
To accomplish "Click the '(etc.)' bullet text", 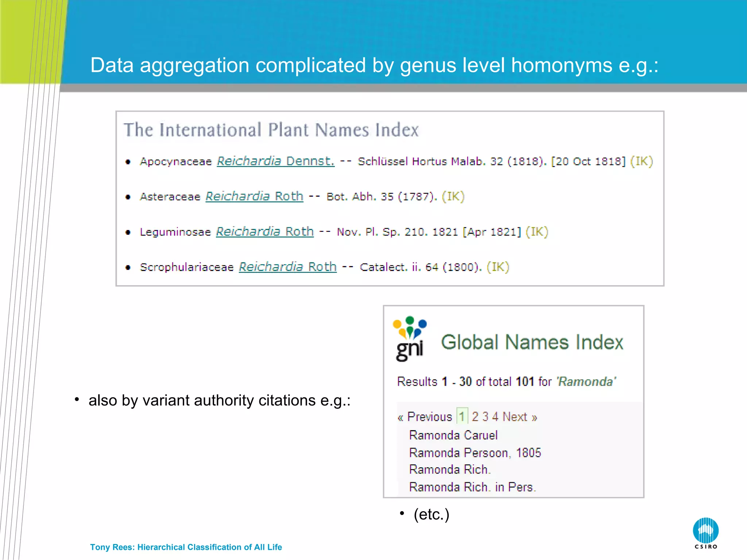I will (431, 515).
